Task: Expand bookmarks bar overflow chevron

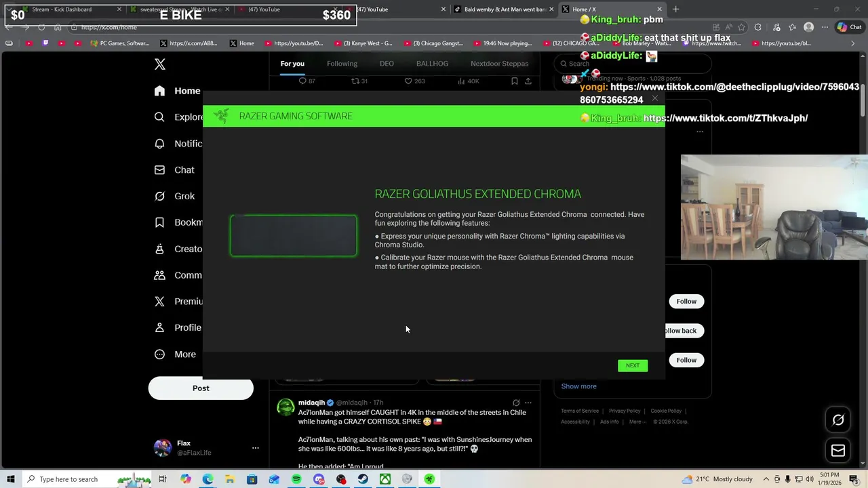Action: [x=853, y=43]
